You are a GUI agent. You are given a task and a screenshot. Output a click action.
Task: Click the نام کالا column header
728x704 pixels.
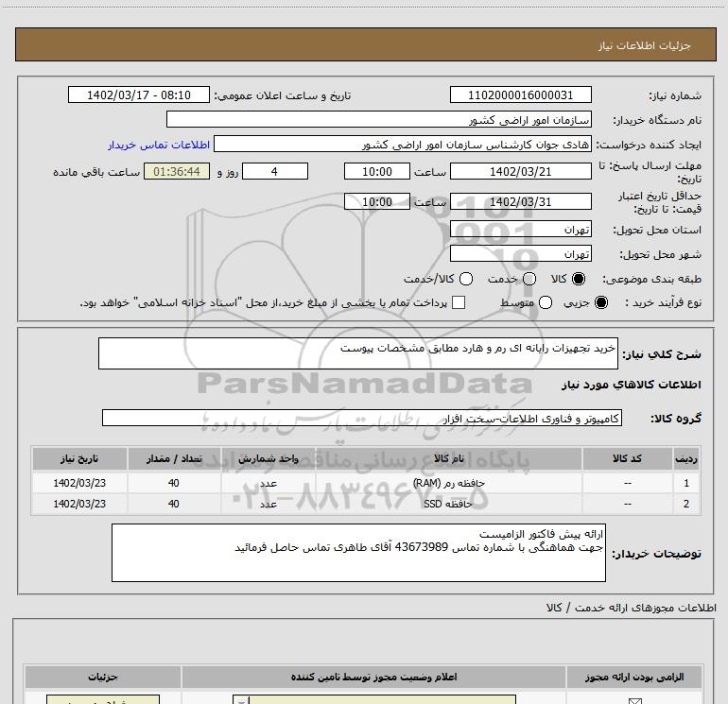(448, 458)
